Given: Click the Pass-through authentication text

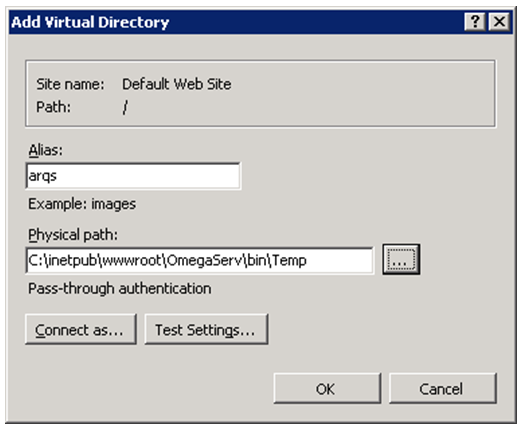Looking at the screenshot, I should pyautogui.click(x=120, y=288).
